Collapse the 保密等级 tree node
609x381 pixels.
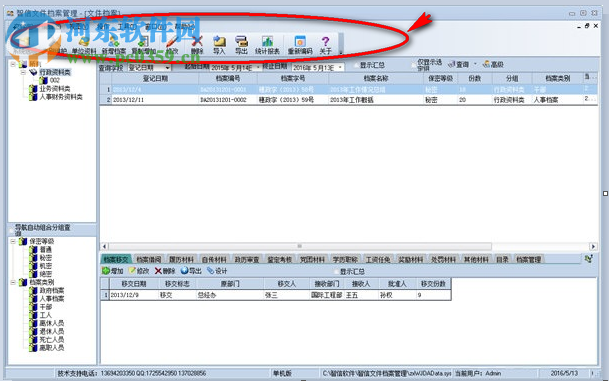pyautogui.click(x=13, y=241)
